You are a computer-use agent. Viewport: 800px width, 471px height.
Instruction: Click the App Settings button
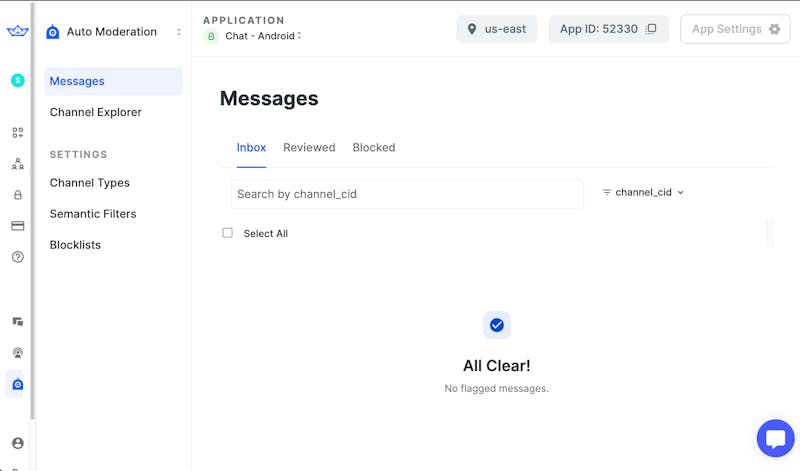(x=735, y=29)
